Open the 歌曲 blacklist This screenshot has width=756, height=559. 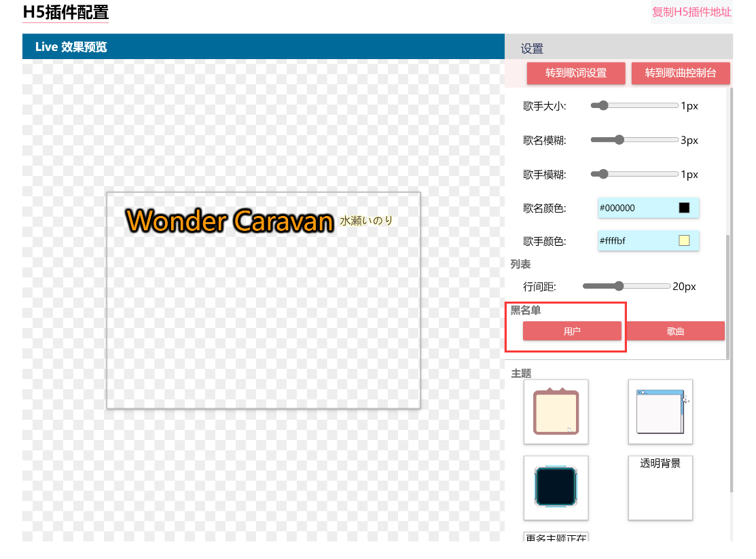point(675,331)
